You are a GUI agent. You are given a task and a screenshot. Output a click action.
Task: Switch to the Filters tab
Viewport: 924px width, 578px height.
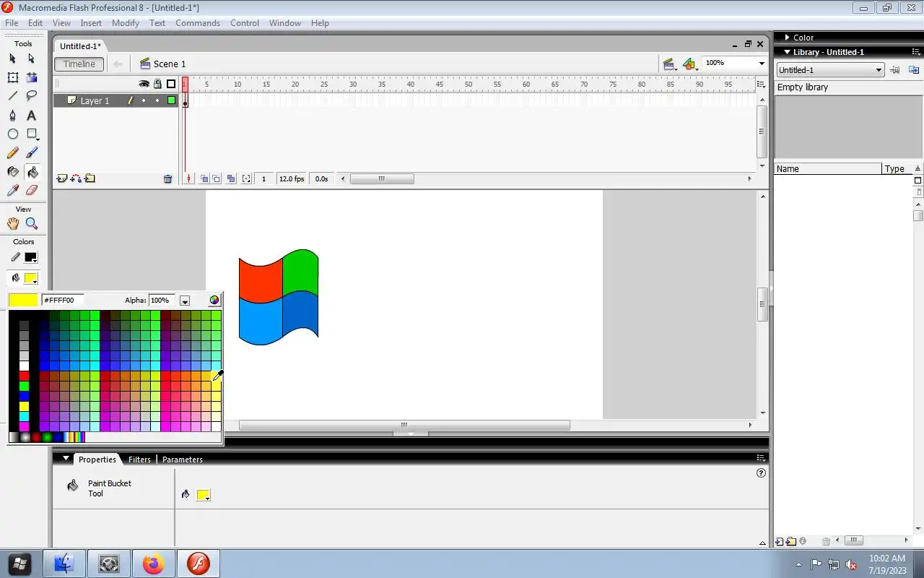(x=139, y=460)
